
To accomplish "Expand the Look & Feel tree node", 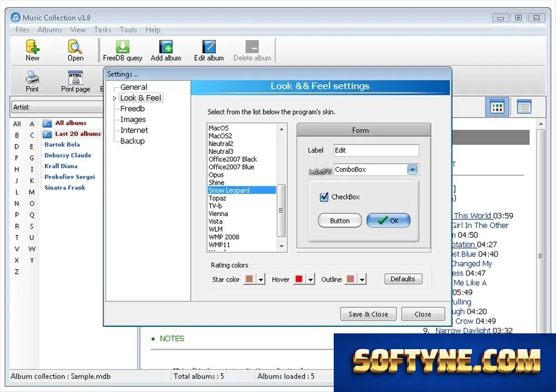I will [x=115, y=98].
